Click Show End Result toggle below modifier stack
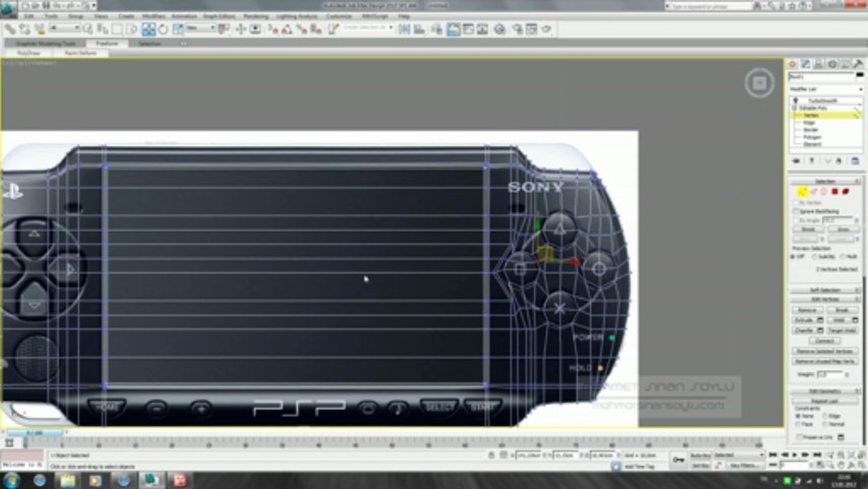The image size is (868, 489). (812, 161)
